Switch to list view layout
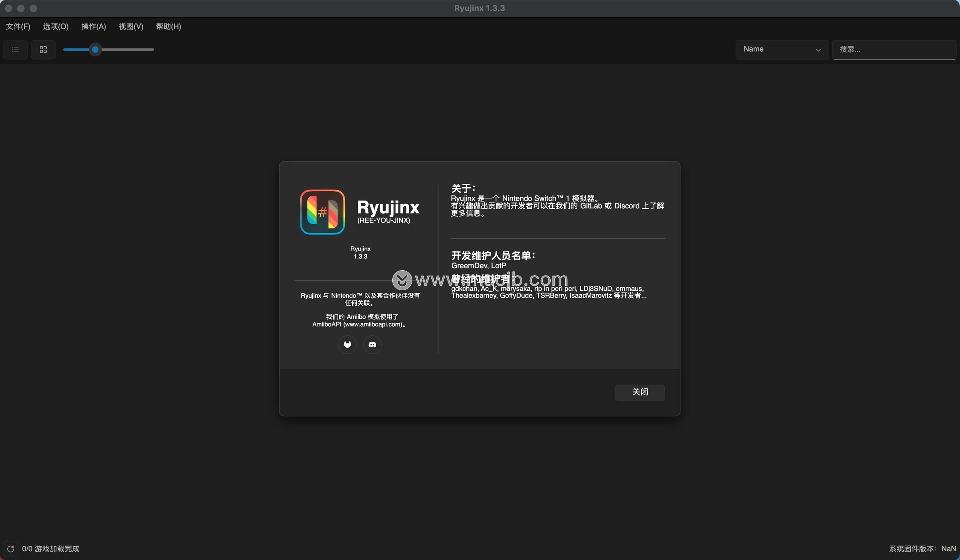 15,50
